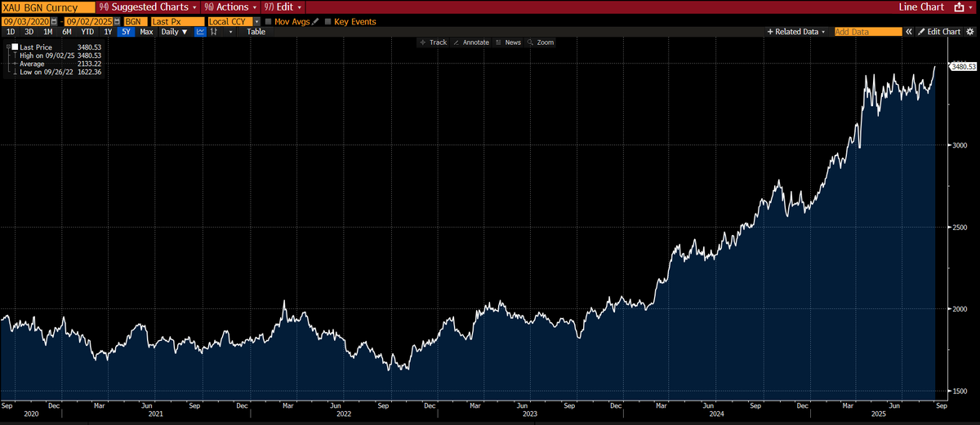Activate the Track crosshair tool

tap(432, 42)
